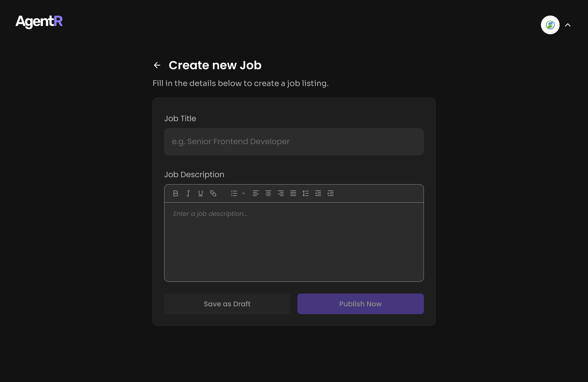Increase the text indent
Viewport: 588px width, 382px height.
pyautogui.click(x=331, y=193)
